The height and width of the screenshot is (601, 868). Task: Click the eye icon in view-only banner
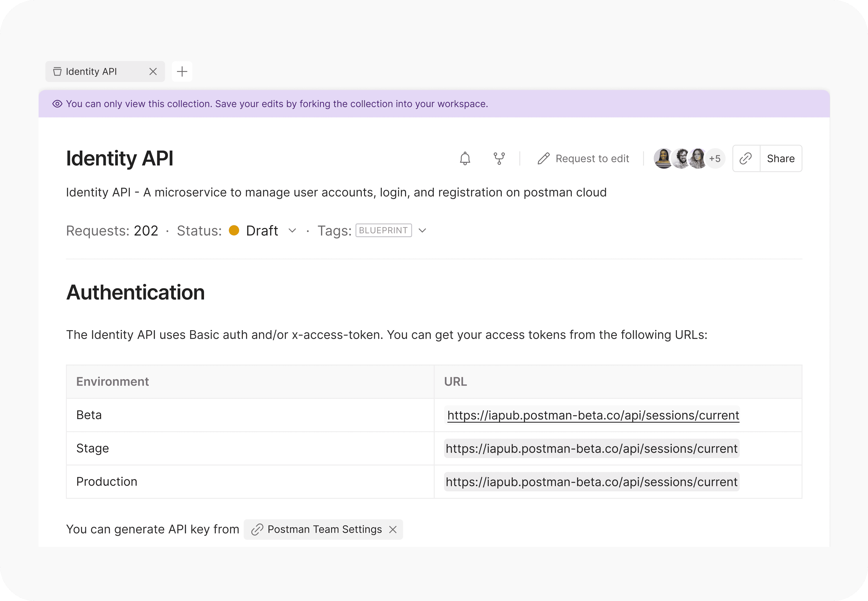click(57, 104)
